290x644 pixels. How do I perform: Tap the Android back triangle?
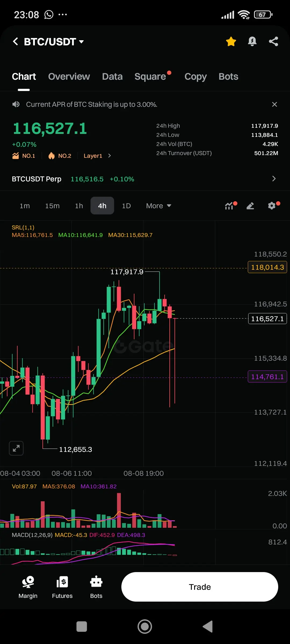click(208, 627)
